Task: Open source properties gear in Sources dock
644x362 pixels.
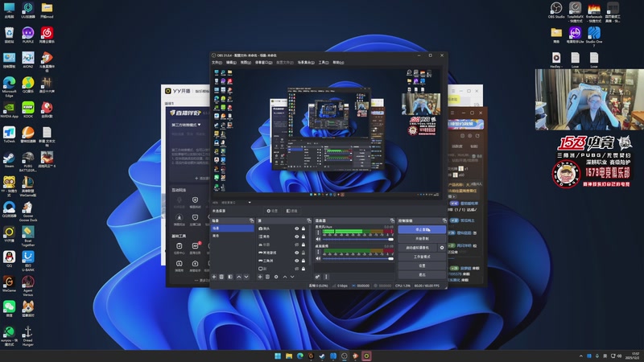Action: pyautogui.click(x=276, y=277)
